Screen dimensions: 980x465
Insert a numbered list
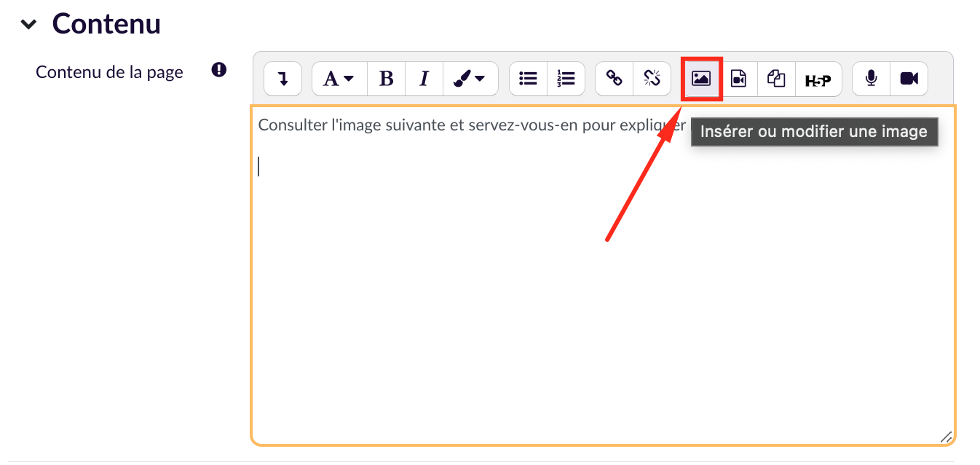tap(566, 79)
